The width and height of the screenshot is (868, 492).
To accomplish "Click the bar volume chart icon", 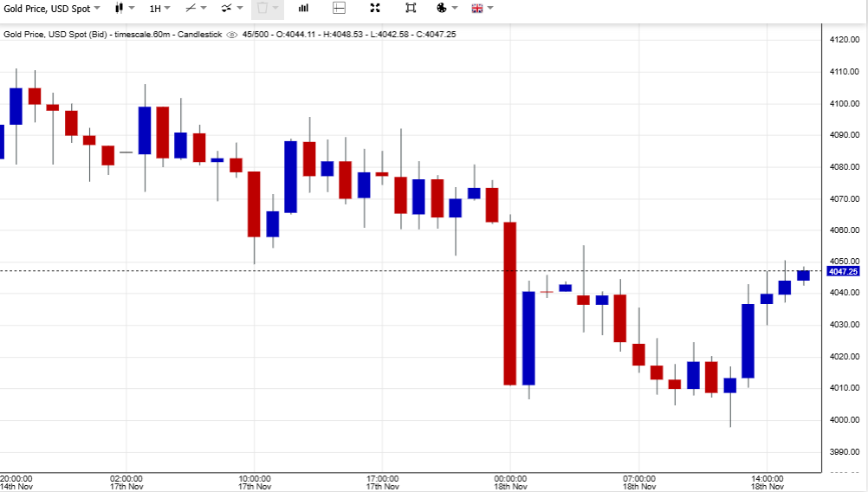I will (x=303, y=9).
